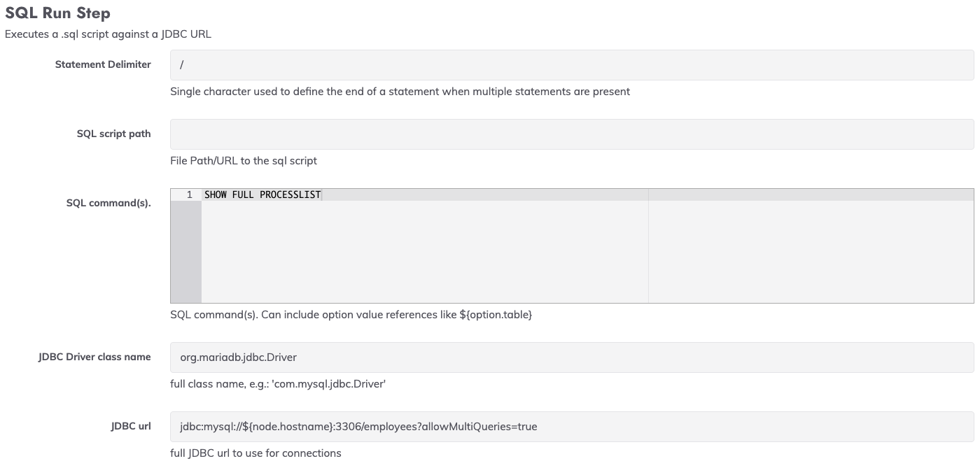
Task: Click the 'full JDBC url to use' hint
Action: tap(255, 453)
